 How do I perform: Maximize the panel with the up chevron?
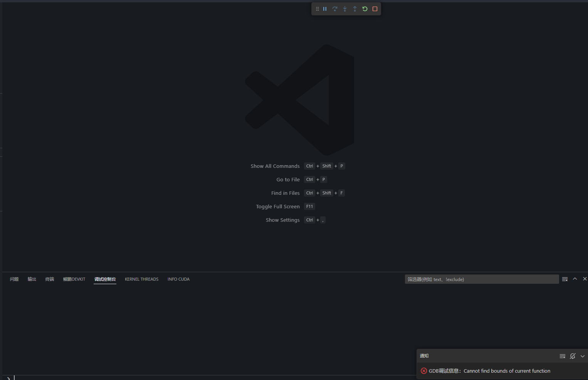point(575,279)
